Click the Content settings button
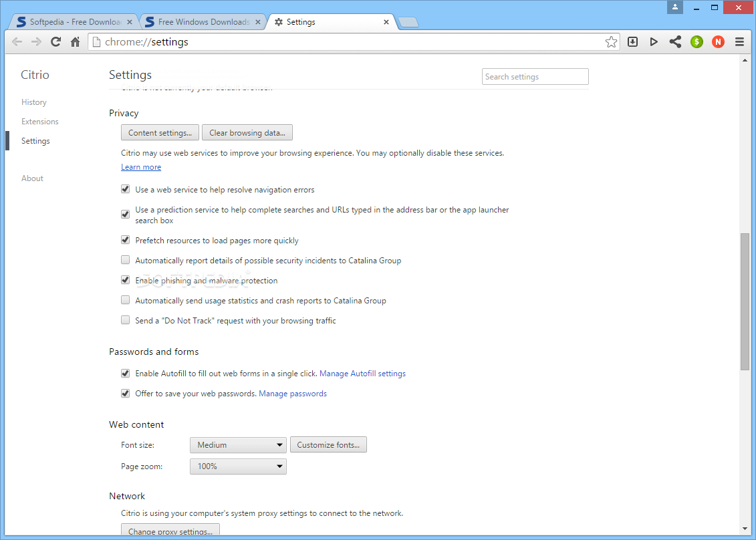Screen dimensions: 756x540 pyautogui.click(x=160, y=132)
